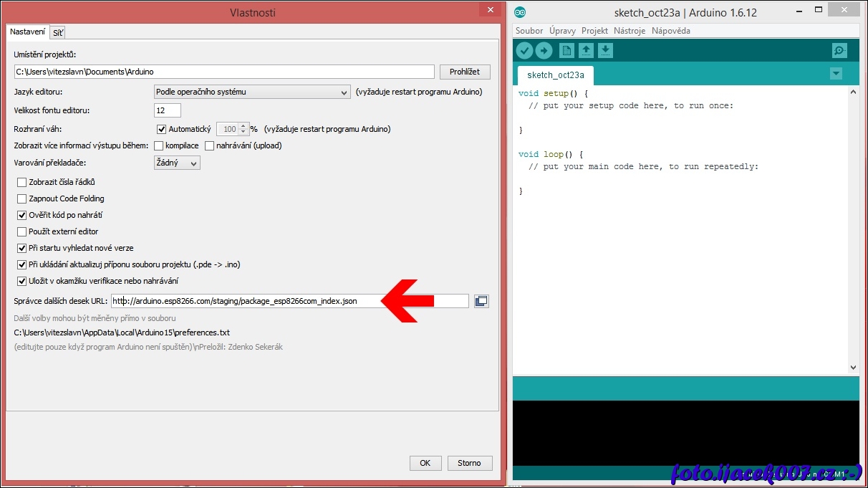Open the 'Jazyk editoru' language dropdown
868x488 pixels.
[251, 92]
